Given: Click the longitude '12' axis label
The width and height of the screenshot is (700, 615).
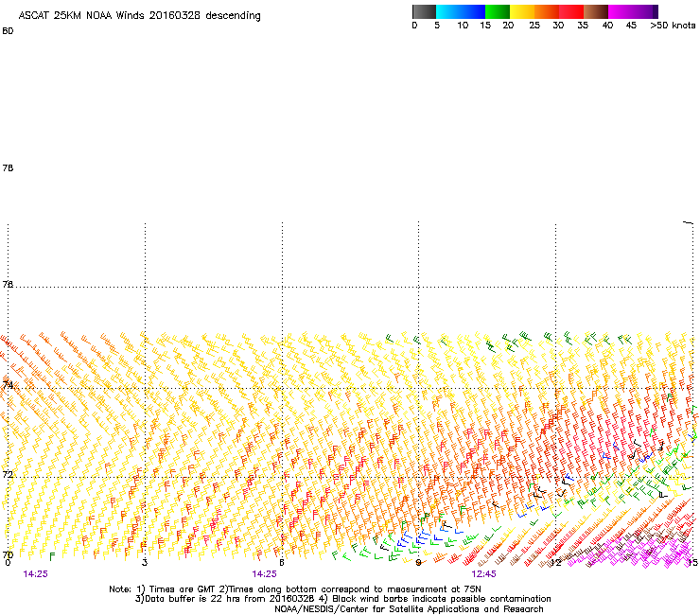Looking at the screenshot, I should (x=556, y=563).
